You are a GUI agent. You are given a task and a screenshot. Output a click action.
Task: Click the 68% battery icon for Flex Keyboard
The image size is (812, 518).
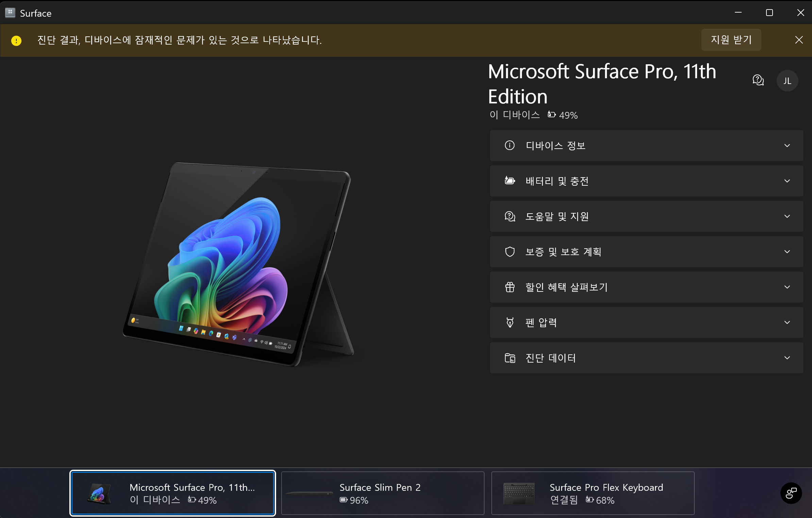click(590, 500)
